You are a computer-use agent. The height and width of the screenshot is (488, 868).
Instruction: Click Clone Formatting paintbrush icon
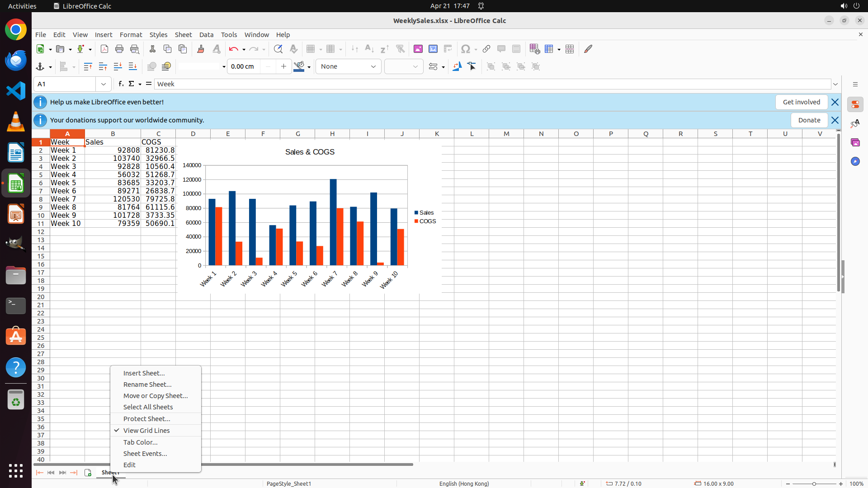click(201, 49)
